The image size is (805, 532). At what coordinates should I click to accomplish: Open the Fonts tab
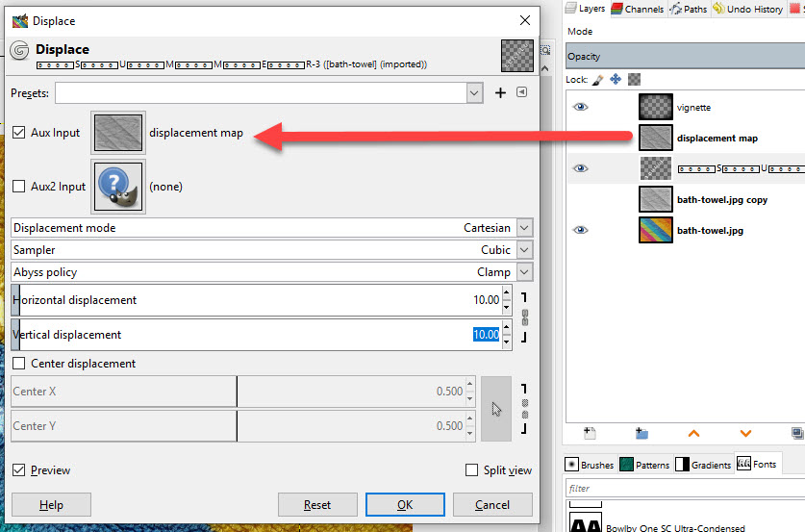point(758,463)
